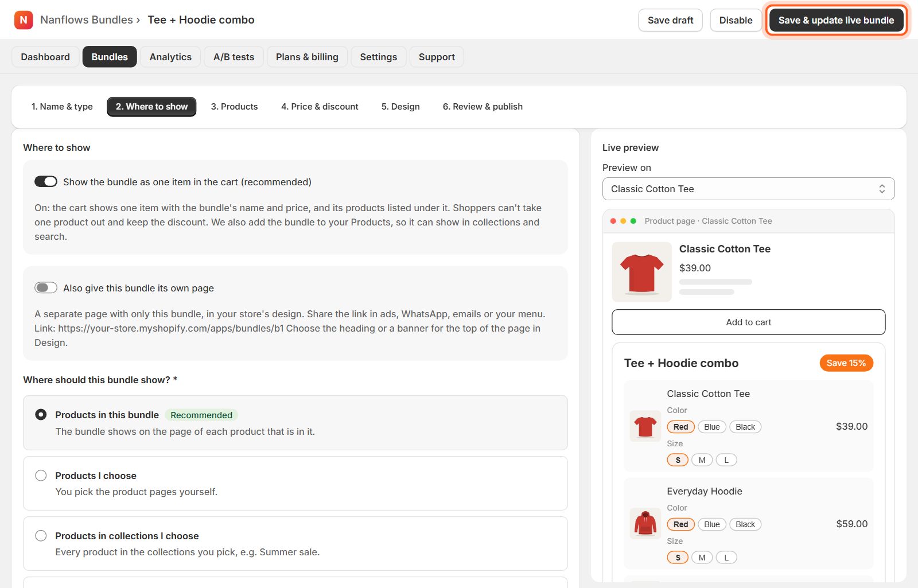This screenshot has height=588, width=918.
Task: Select size L for Everyday Hoodie
Action: (726, 558)
